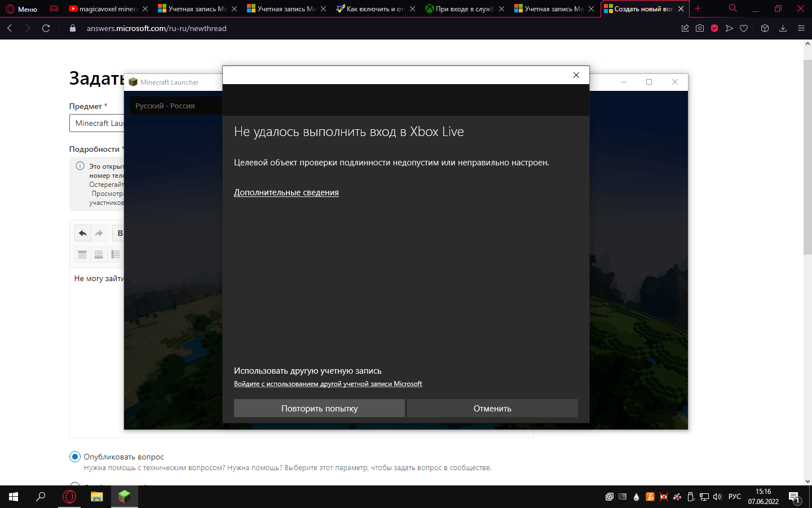This screenshot has height=508, width=812.
Task: Click the РУС language indicator
Action: click(x=735, y=497)
